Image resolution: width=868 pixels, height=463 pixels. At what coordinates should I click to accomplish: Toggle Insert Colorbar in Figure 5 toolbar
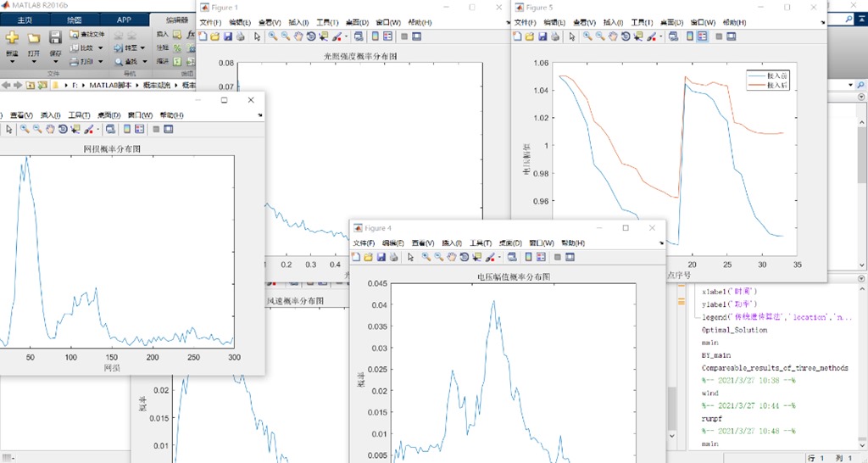[690, 36]
